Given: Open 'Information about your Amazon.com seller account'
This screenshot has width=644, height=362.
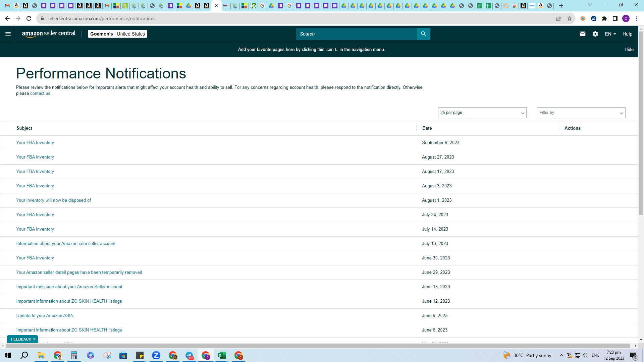Looking at the screenshot, I should (66, 243).
